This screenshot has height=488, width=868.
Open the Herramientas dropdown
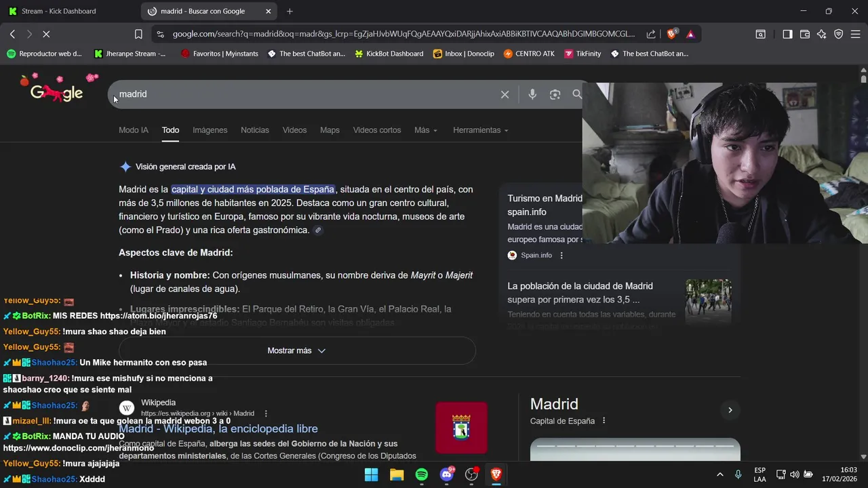pos(481,130)
